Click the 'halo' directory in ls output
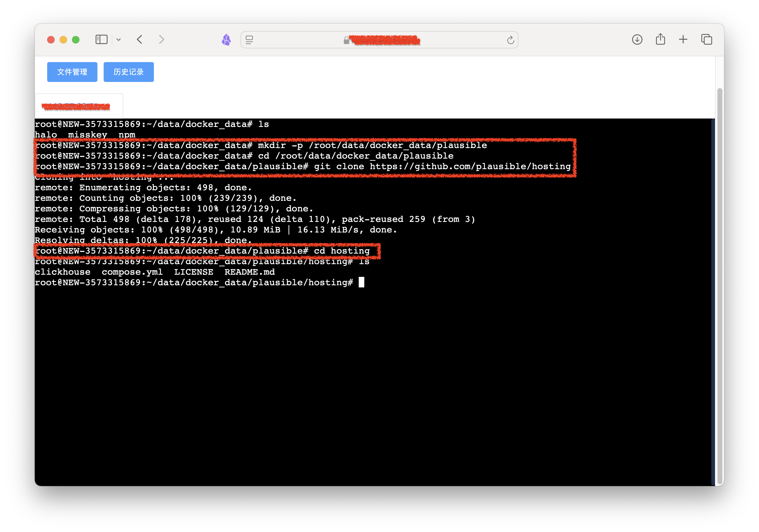 [x=46, y=135]
